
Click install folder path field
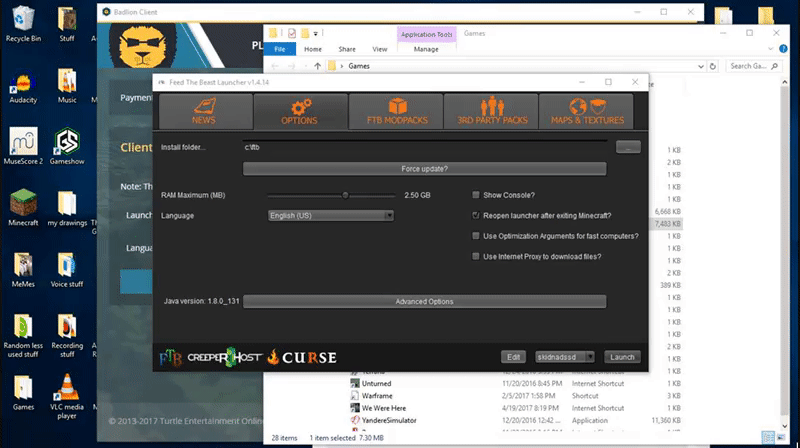pos(424,147)
